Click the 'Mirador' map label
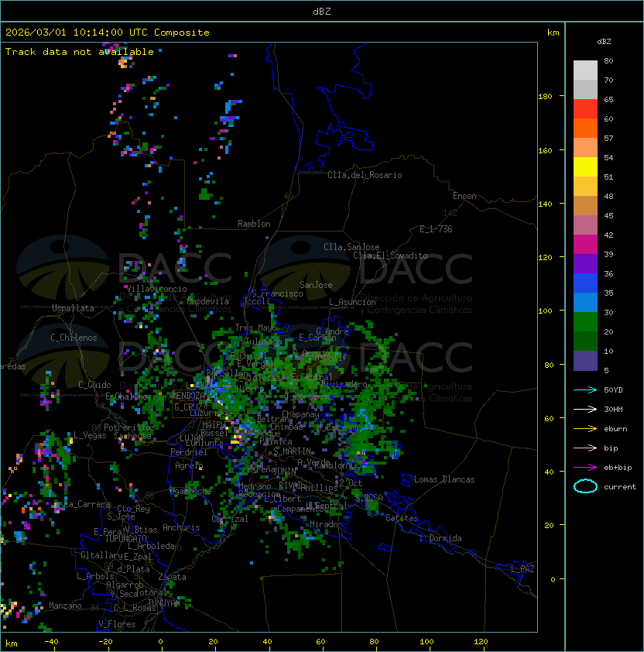Image resolution: width=644 pixels, height=652 pixels. pyautogui.click(x=327, y=524)
